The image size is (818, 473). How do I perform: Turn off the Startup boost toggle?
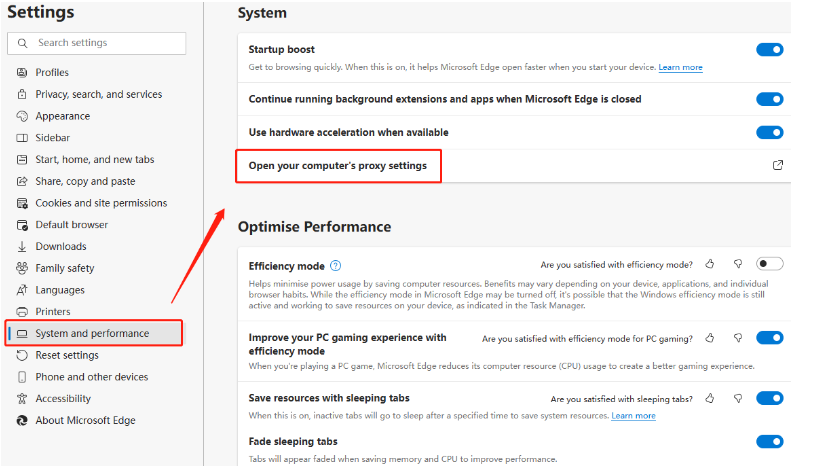769,50
